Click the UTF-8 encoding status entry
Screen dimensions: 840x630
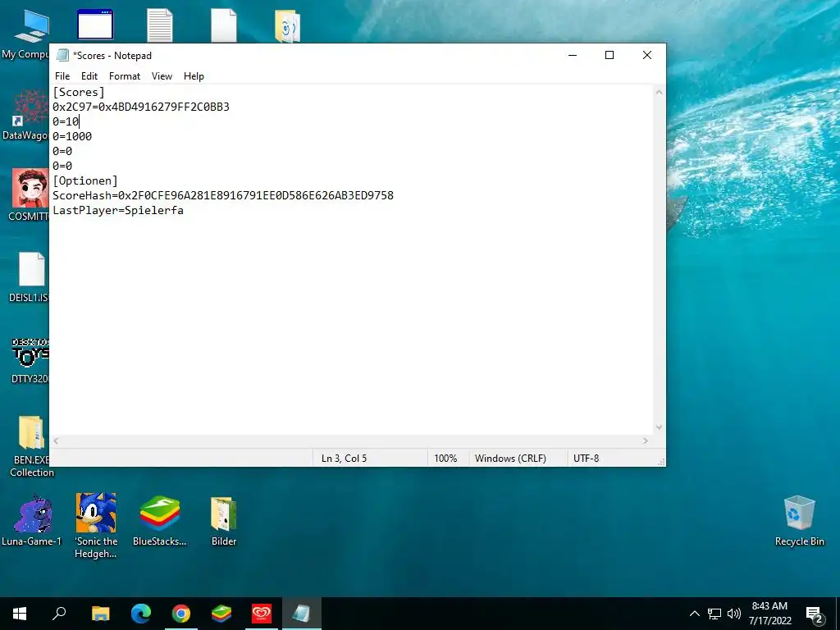[x=586, y=458]
